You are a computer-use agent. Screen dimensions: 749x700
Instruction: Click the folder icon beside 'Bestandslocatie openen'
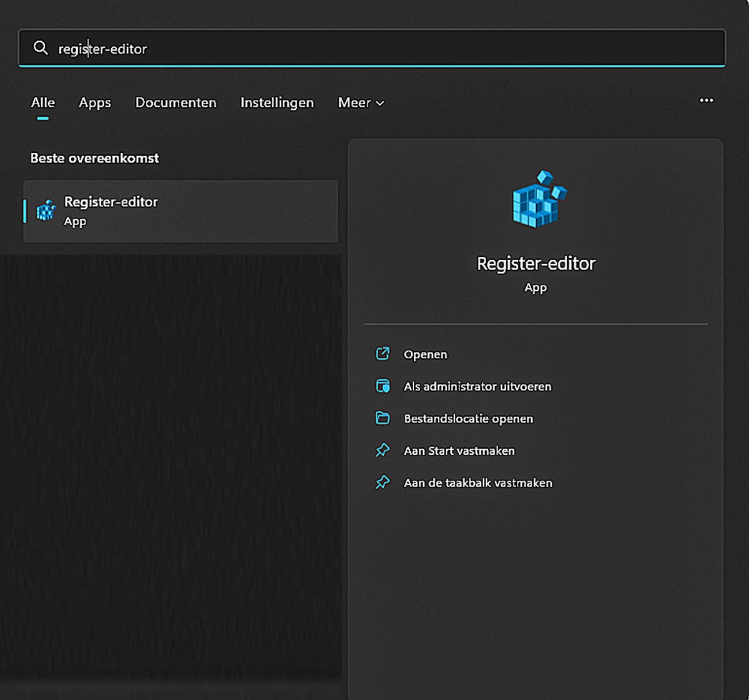pyautogui.click(x=383, y=418)
